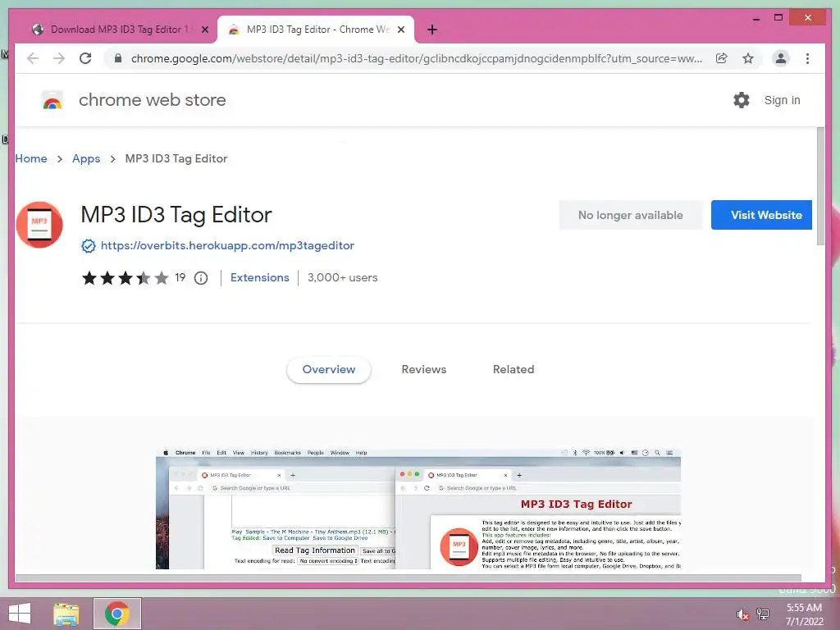The width and height of the screenshot is (840, 630).
Task: Click the Chrome taskbar icon
Action: [117, 614]
